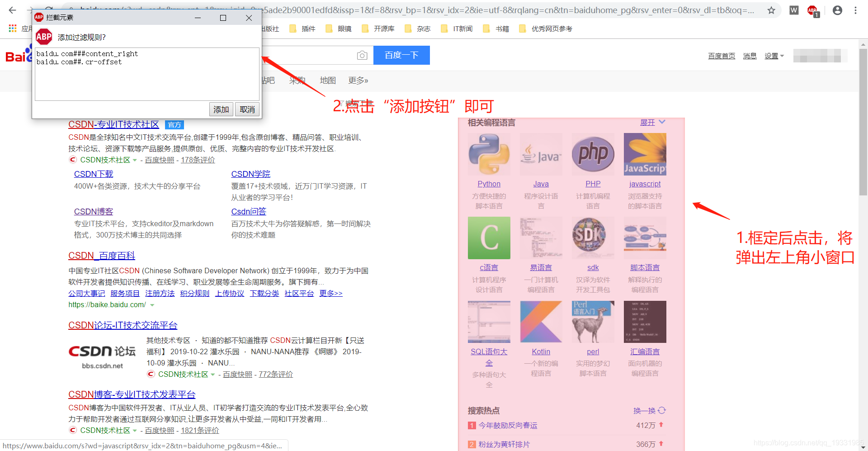The width and height of the screenshot is (868, 451).
Task: Click the 官方 badge beside CSDN
Action: point(175,124)
